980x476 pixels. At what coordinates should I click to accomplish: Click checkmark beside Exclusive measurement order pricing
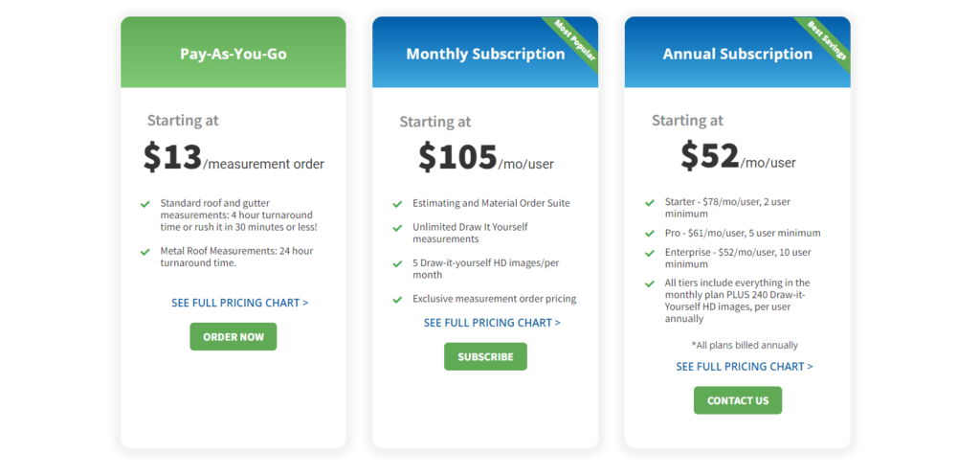397,300
